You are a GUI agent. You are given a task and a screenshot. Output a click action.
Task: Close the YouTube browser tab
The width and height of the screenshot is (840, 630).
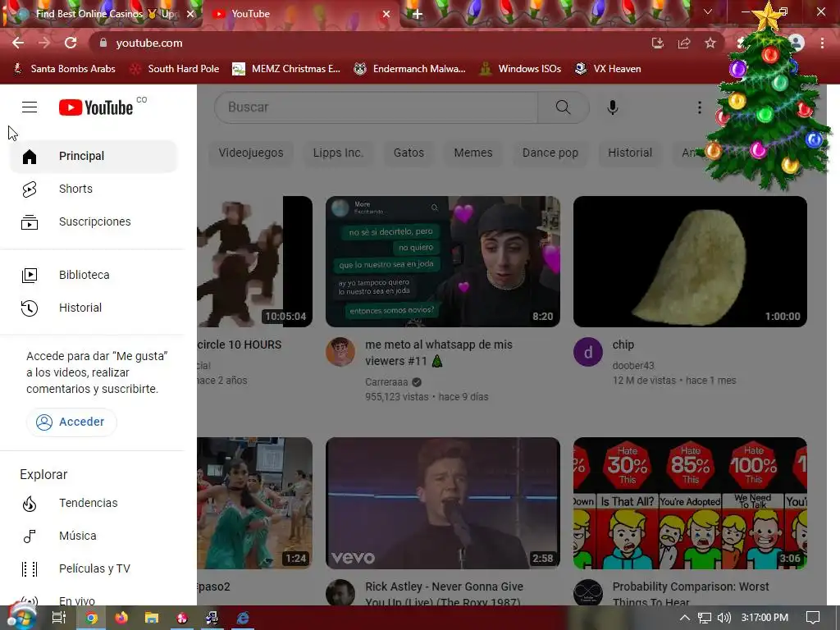(x=386, y=14)
